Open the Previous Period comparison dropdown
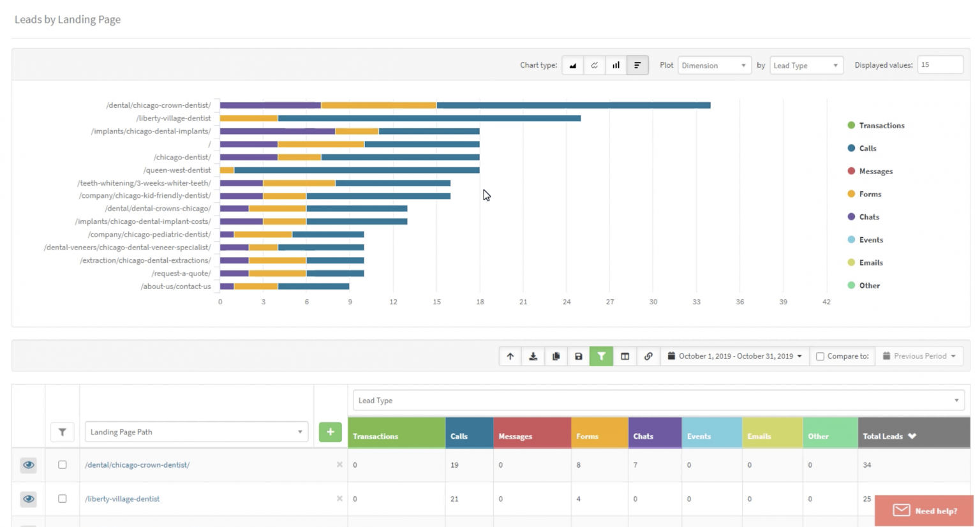Viewport: 980px width, 527px height. 919,356
